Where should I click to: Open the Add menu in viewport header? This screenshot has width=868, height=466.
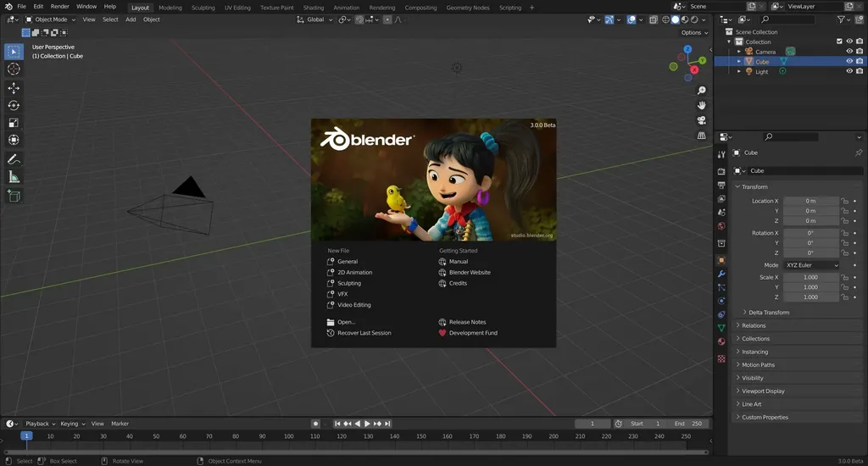131,19
